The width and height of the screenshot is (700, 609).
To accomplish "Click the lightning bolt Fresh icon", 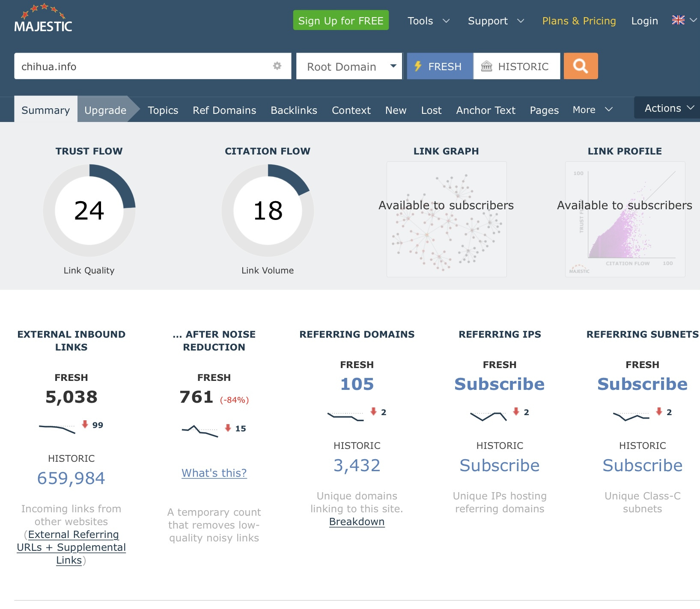I will 418,66.
